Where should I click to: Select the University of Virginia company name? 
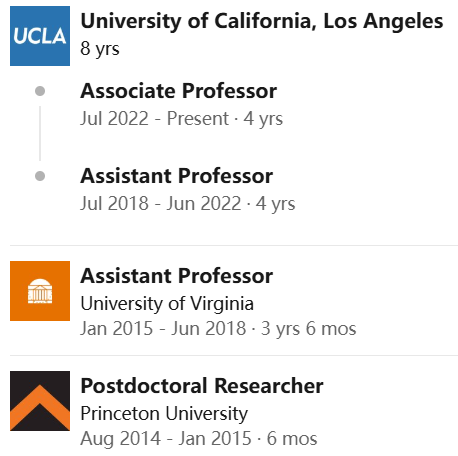point(167,304)
